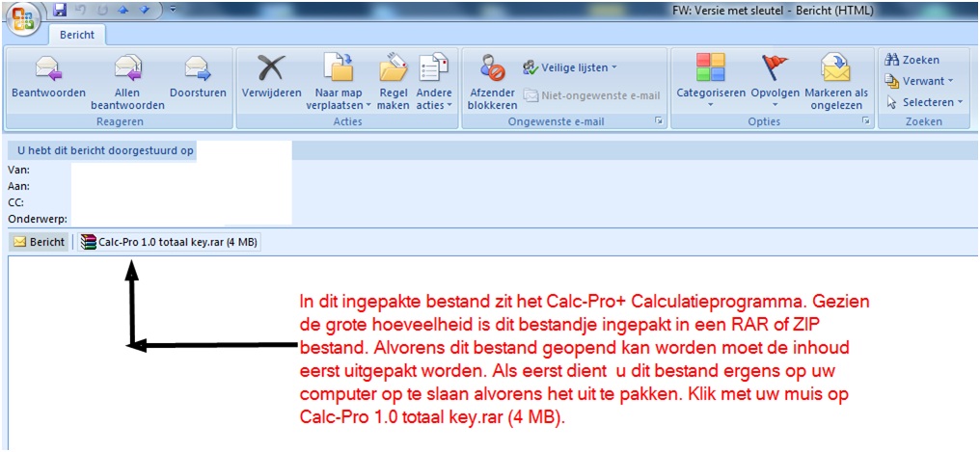This screenshot has height=452, width=980.
Task: Open the Opvolgen flag dropdown
Action: (x=776, y=104)
